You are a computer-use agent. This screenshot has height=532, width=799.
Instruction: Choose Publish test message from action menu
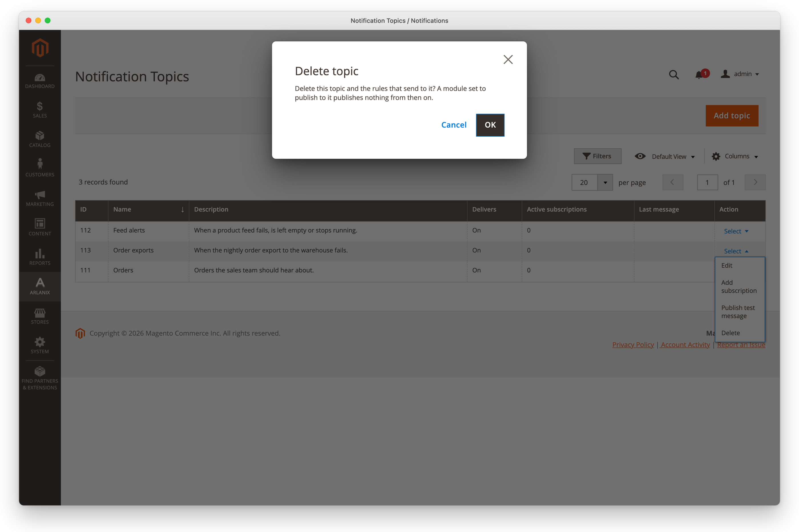(738, 312)
